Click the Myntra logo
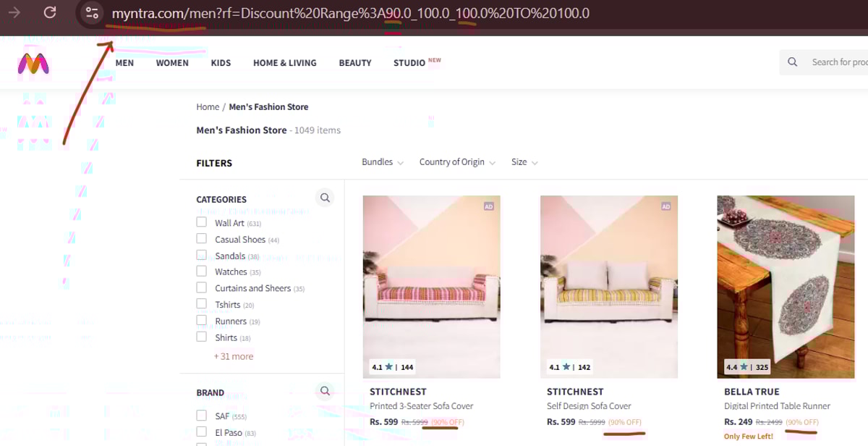Image resolution: width=868 pixels, height=446 pixels. [x=33, y=64]
